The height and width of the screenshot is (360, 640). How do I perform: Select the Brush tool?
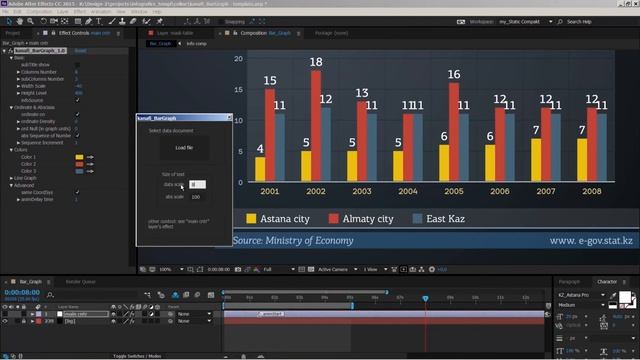(x=111, y=21)
